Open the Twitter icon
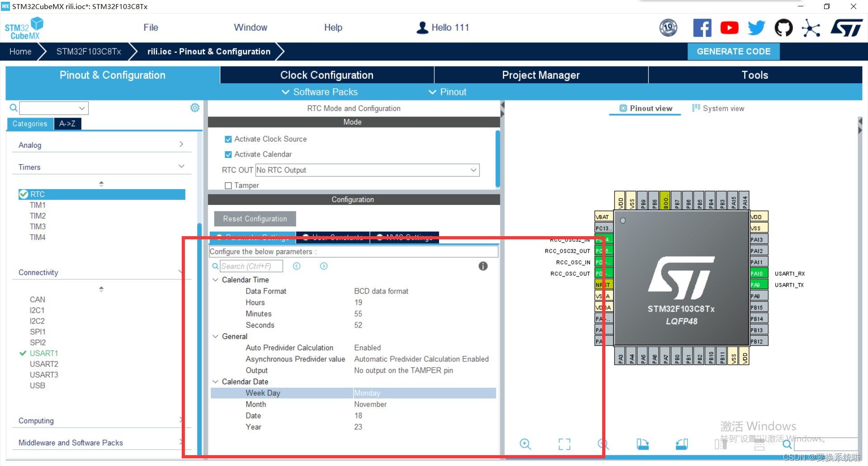The image size is (868, 466). tap(756, 28)
